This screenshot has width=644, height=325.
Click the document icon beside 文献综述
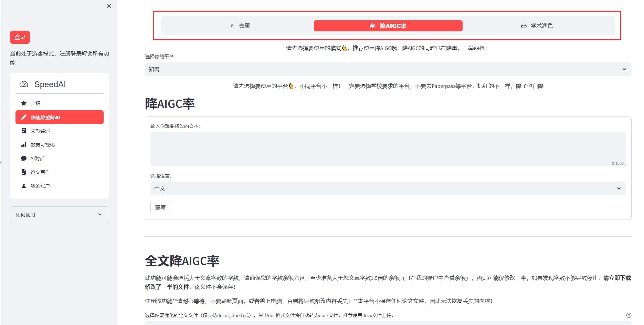(24, 131)
